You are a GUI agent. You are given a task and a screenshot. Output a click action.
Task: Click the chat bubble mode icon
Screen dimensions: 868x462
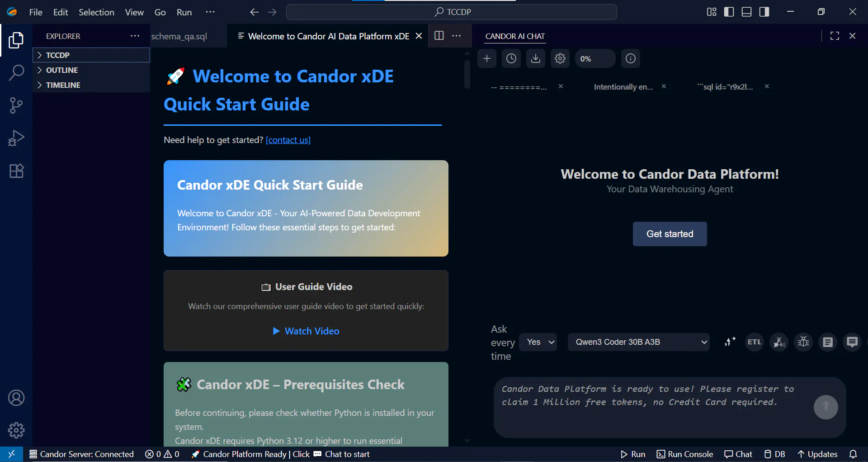[852, 342]
